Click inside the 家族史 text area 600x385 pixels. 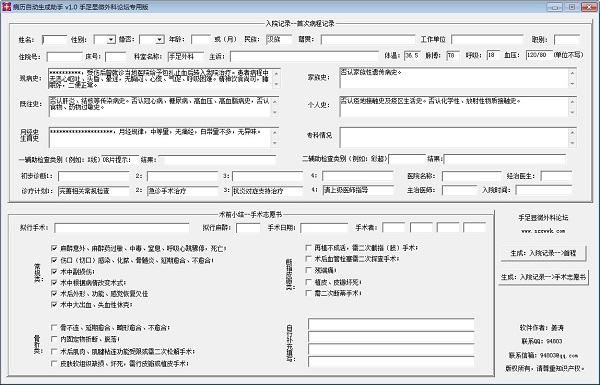(454, 78)
